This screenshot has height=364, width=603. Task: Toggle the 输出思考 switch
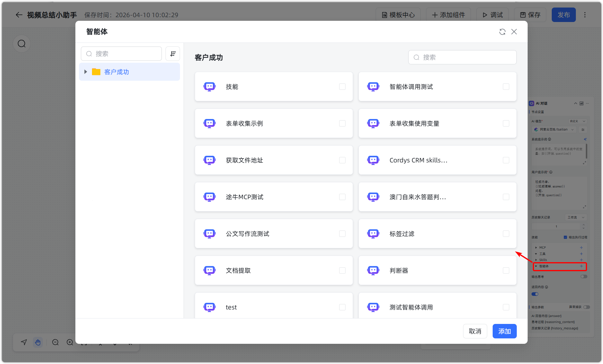[584, 277]
